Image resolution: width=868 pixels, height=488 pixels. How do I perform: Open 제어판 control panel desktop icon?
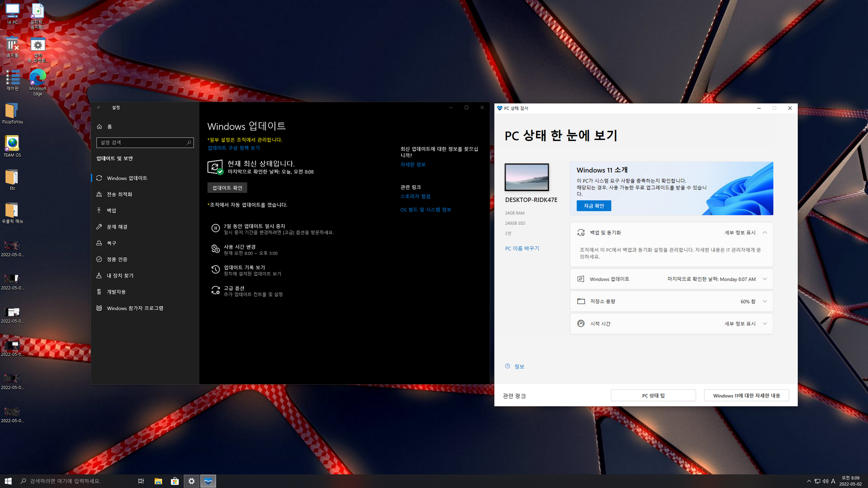click(12, 80)
